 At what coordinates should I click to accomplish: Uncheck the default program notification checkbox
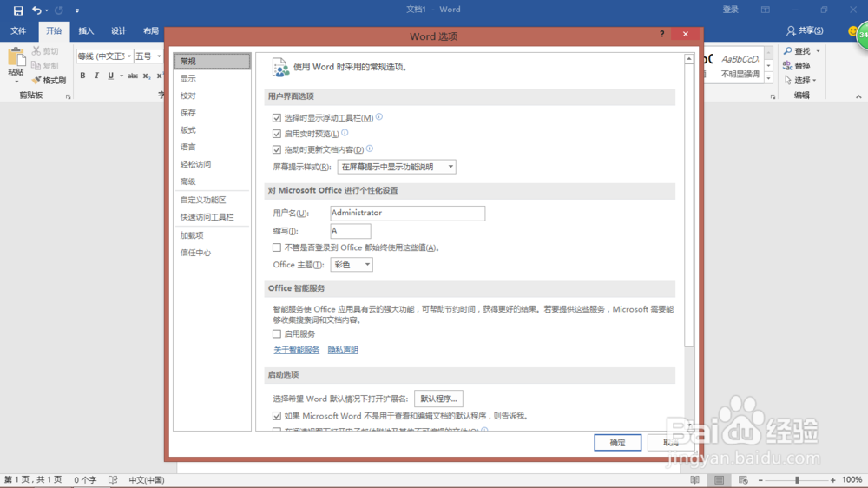pyautogui.click(x=277, y=416)
